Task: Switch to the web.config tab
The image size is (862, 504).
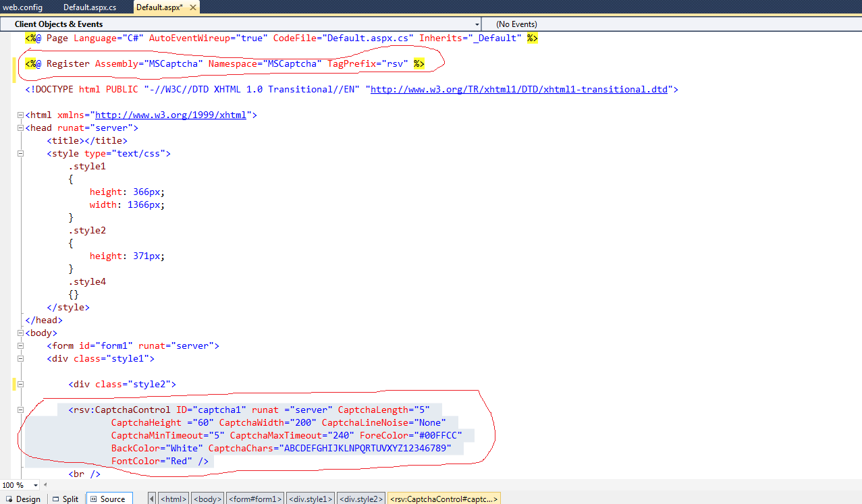Action: (x=22, y=7)
